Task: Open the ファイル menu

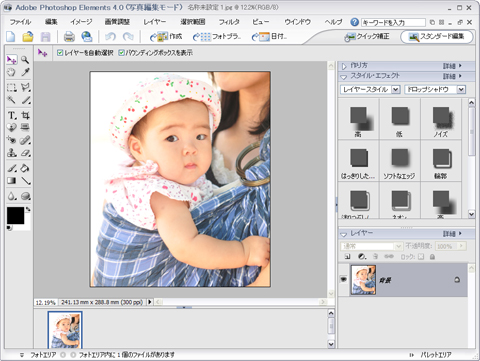Action: 20,22
